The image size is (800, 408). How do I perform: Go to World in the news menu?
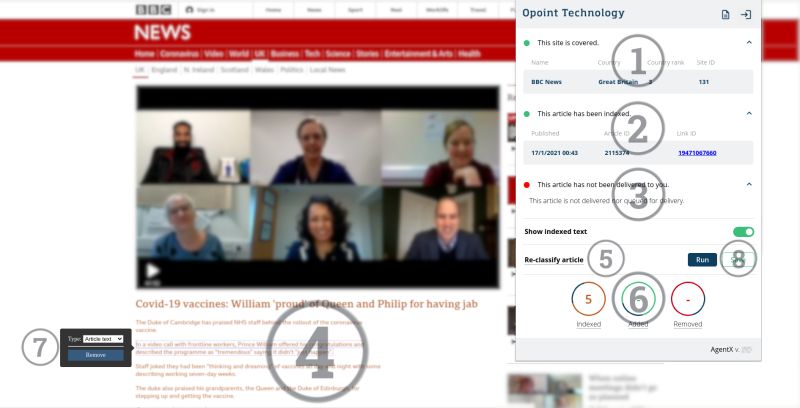tap(239, 54)
